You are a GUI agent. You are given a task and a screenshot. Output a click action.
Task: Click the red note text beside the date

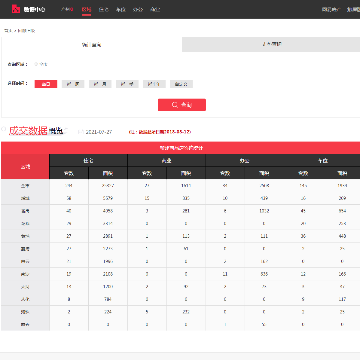160,132
